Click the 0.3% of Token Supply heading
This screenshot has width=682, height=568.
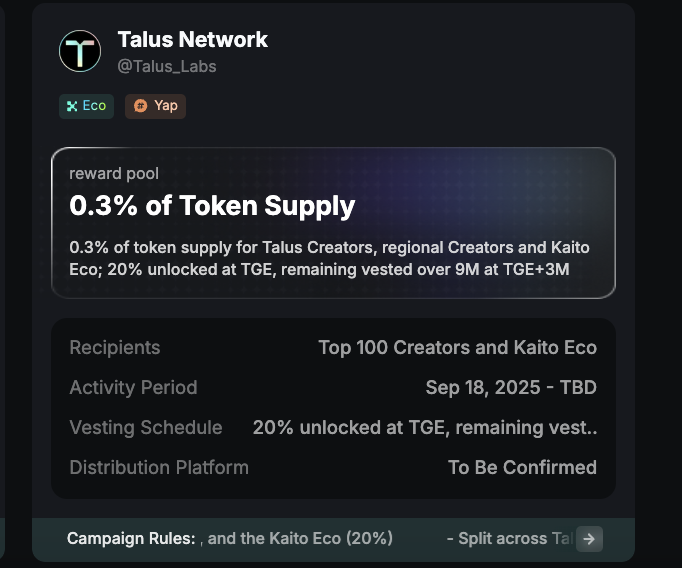[x=212, y=206]
